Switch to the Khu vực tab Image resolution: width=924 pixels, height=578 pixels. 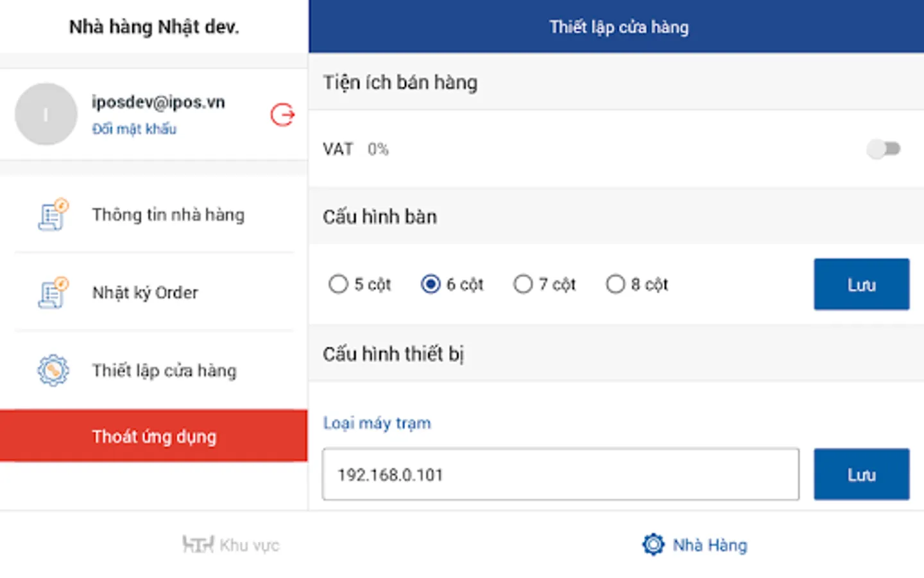pyautogui.click(x=231, y=545)
